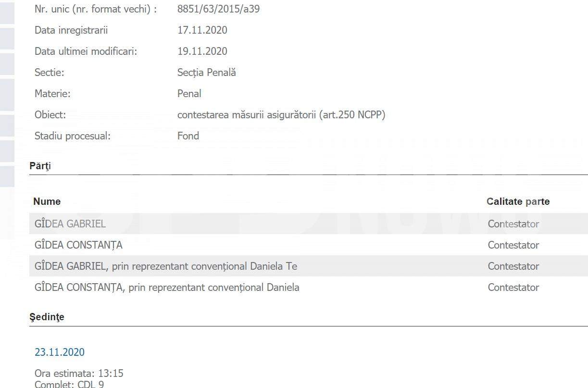Open the 23.11.2020 hearing date link
The image size is (588, 388).
click(x=59, y=352)
